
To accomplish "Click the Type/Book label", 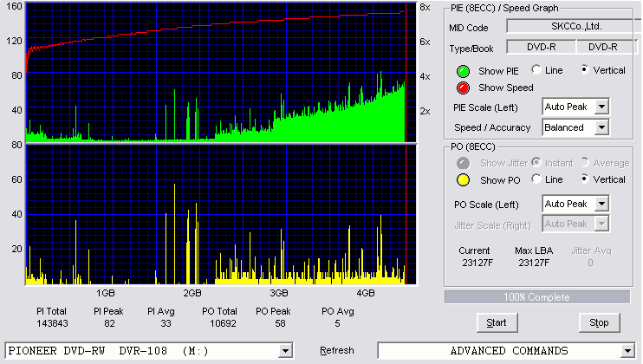I will pos(471,49).
